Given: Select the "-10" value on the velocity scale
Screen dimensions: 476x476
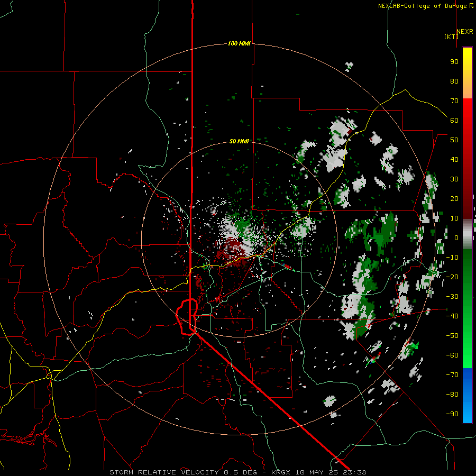Looking at the screenshot, I should pos(452,258).
